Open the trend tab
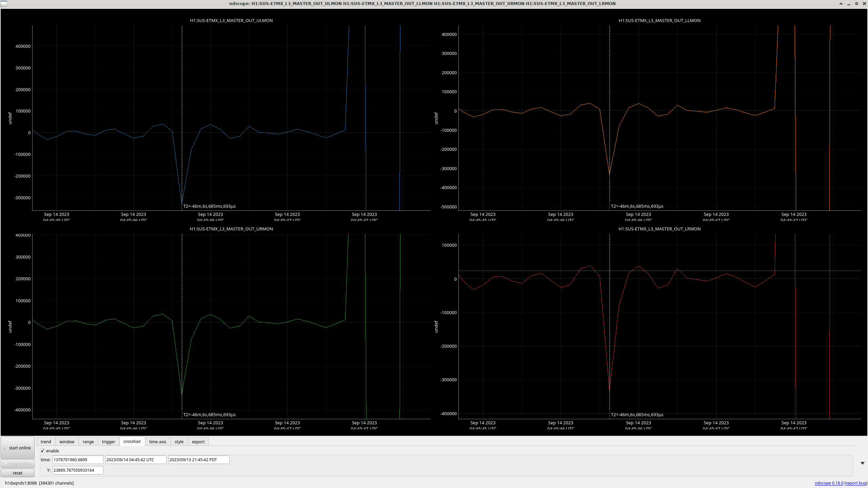 pyautogui.click(x=46, y=442)
